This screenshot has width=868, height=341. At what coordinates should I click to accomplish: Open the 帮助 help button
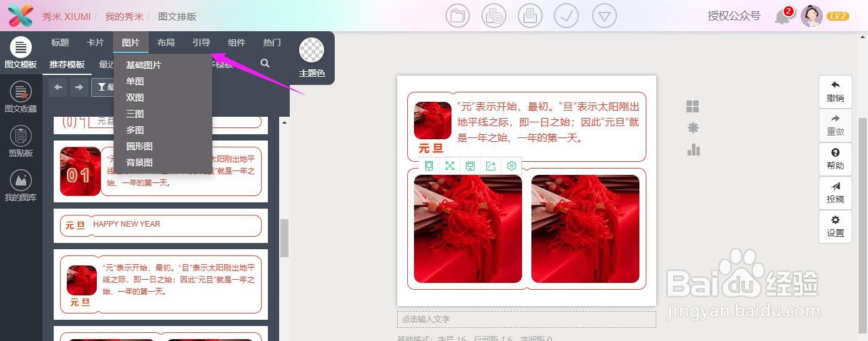pos(835,159)
